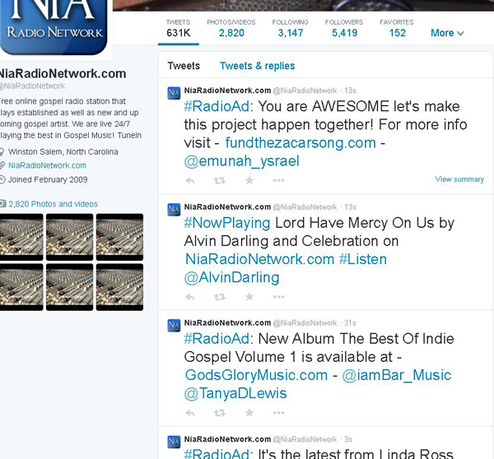
Task: Favorite the fundthezacarsong RadioAd tweet
Action: [249, 180]
